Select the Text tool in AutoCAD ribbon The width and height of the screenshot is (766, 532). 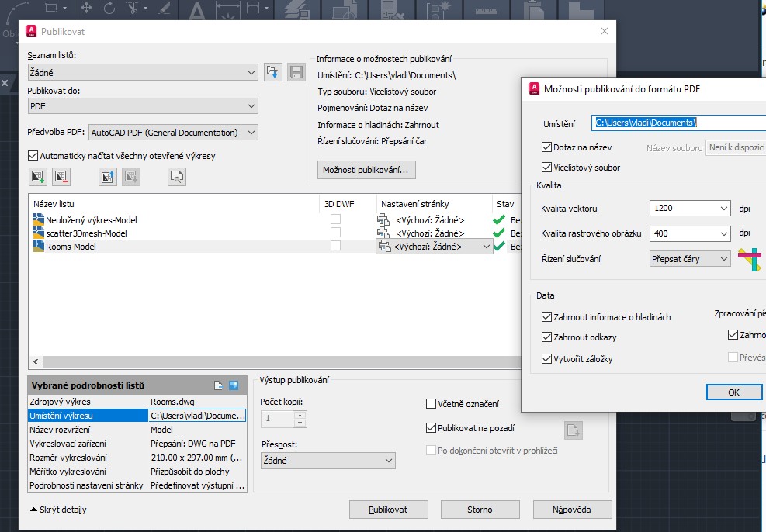point(197,11)
